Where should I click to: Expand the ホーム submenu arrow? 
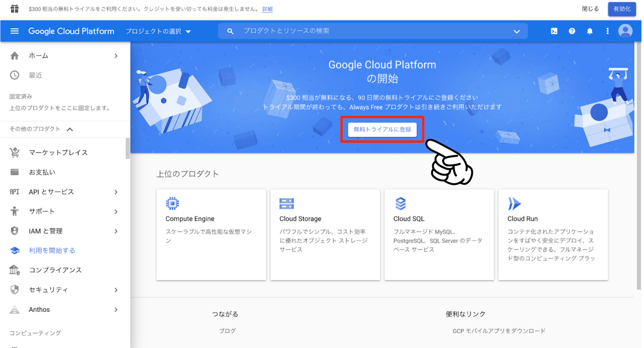point(116,56)
